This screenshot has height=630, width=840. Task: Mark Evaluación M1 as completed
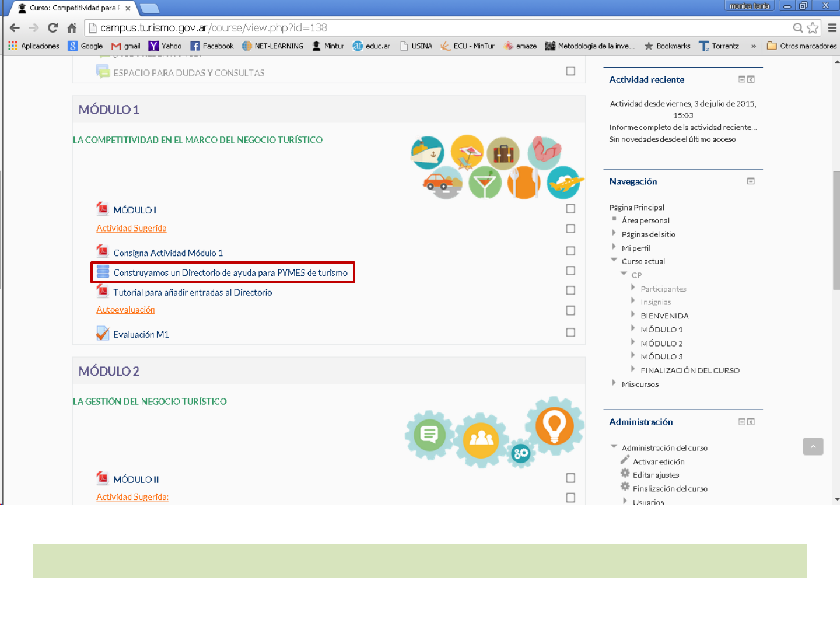coord(570,332)
